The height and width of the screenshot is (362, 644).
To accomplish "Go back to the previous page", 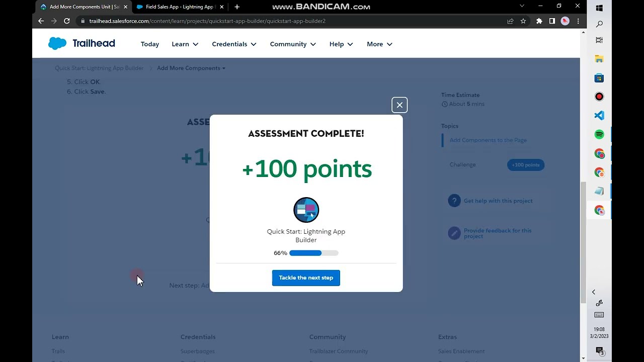I will (x=41, y=21).
